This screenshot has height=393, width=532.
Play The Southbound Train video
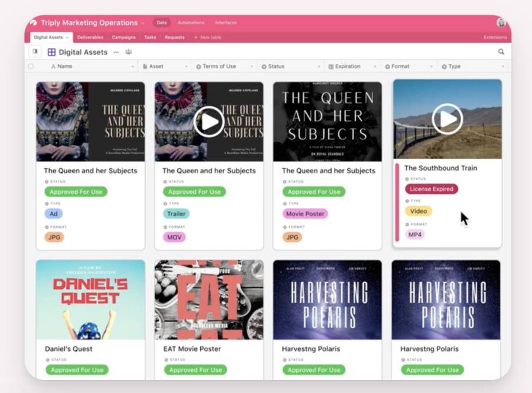pos(447,119)
